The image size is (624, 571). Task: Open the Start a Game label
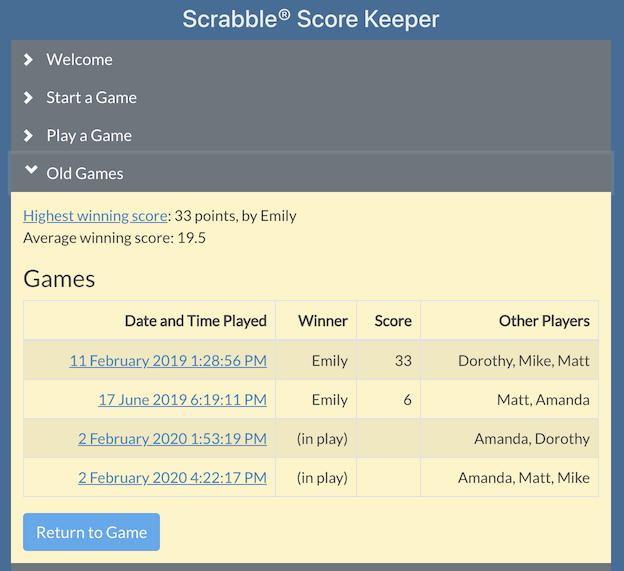click(x=91, y=97)
